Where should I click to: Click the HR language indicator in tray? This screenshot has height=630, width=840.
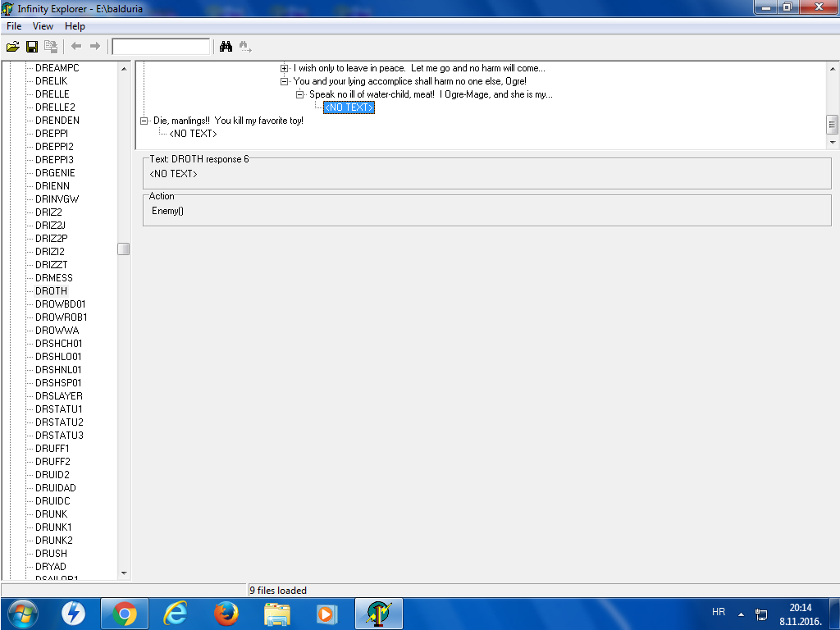tap(719, 612)
